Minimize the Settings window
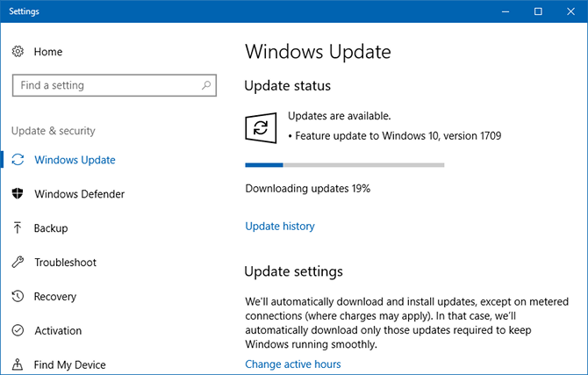Viewport: 588px width, 375px height. click(x=506, y=11)
